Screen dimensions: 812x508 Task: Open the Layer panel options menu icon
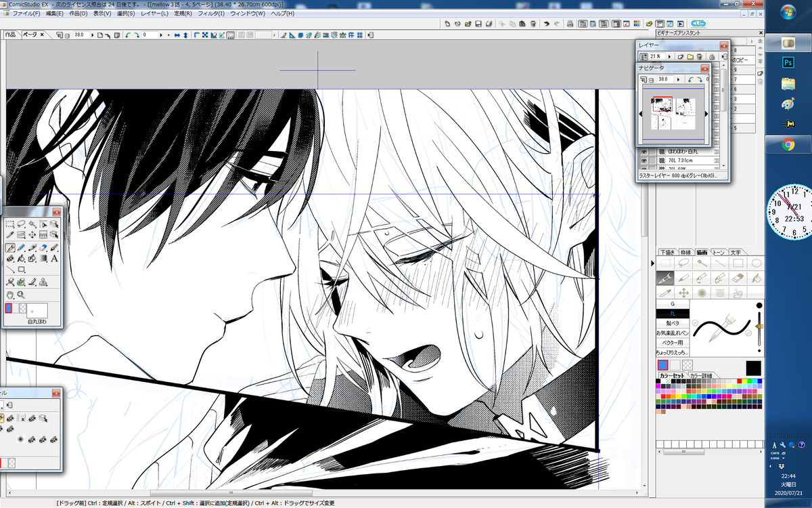[724, 56]
